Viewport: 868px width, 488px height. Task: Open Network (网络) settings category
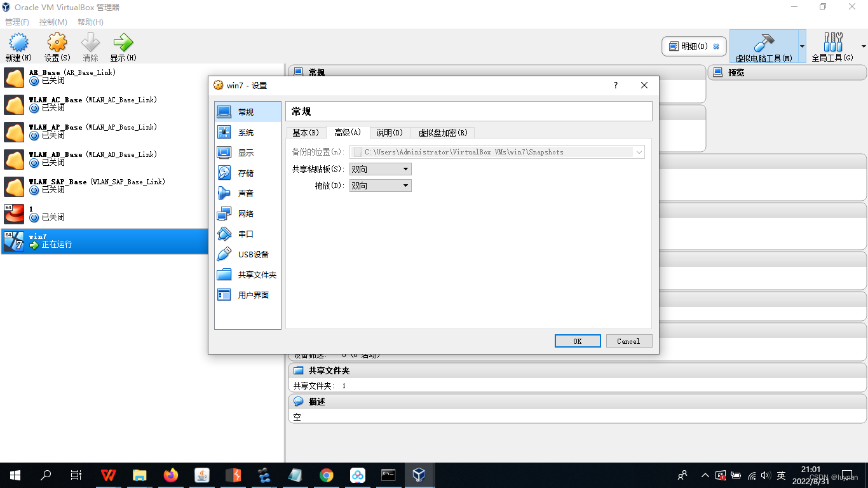tap(248, 213)
